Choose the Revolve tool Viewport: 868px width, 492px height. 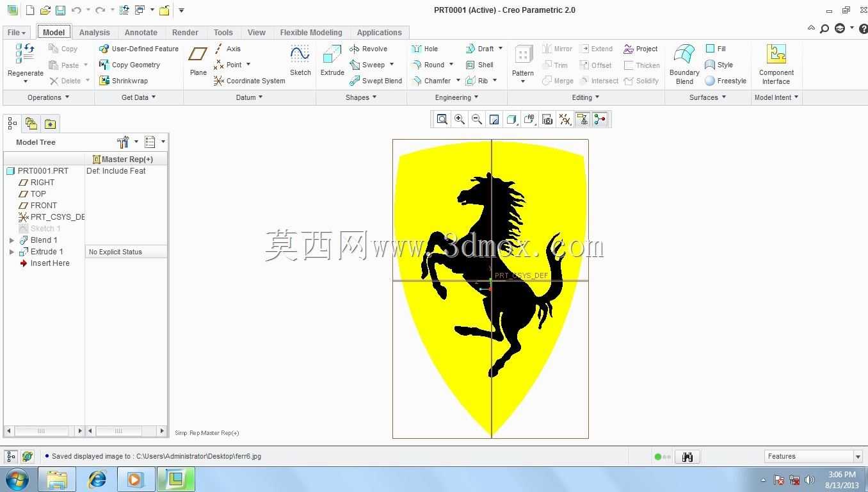pos(368,49)
